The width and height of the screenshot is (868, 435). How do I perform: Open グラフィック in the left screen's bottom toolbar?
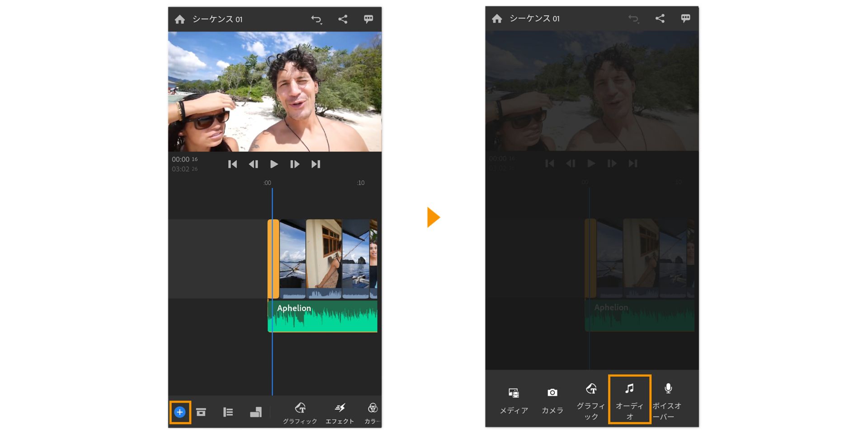[x=300, y=413]
